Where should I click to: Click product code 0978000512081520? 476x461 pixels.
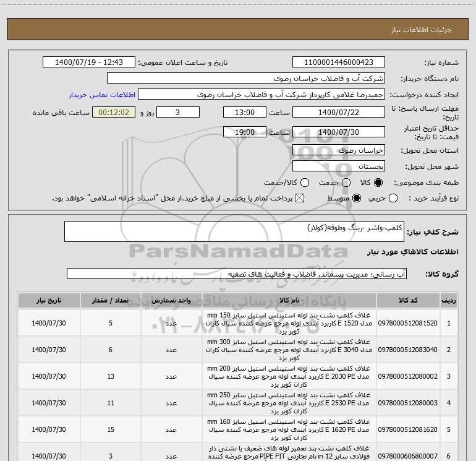point(408,323)
